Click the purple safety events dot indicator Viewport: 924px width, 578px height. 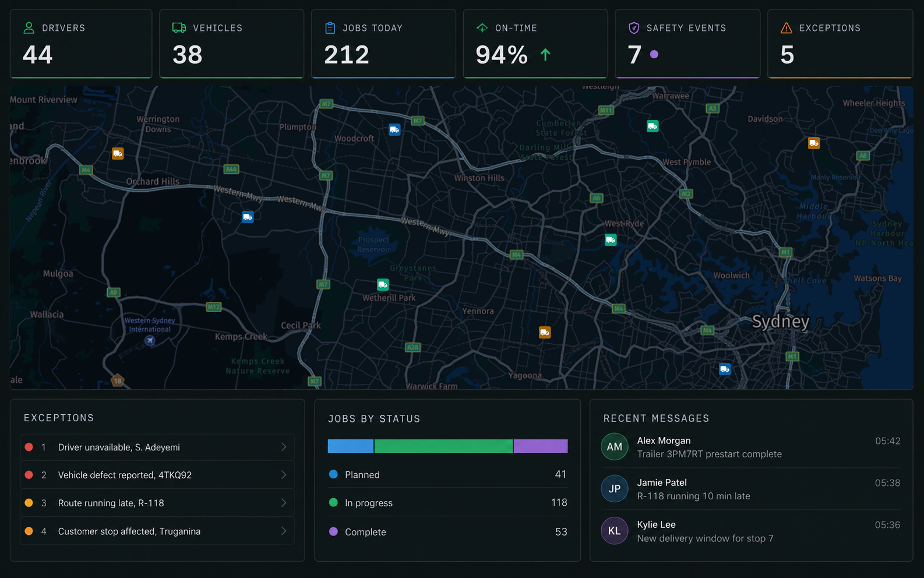tap(654, 54)
